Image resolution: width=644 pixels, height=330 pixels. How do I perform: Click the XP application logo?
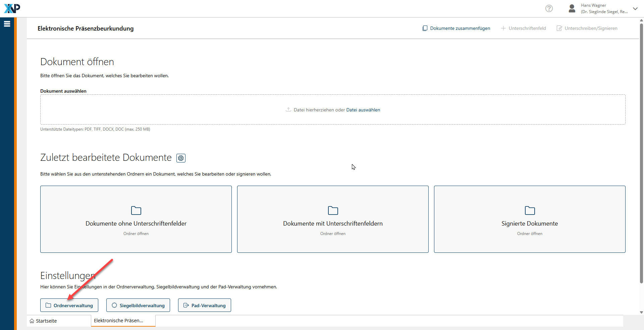pyautogui.click(x=12, y=8)
